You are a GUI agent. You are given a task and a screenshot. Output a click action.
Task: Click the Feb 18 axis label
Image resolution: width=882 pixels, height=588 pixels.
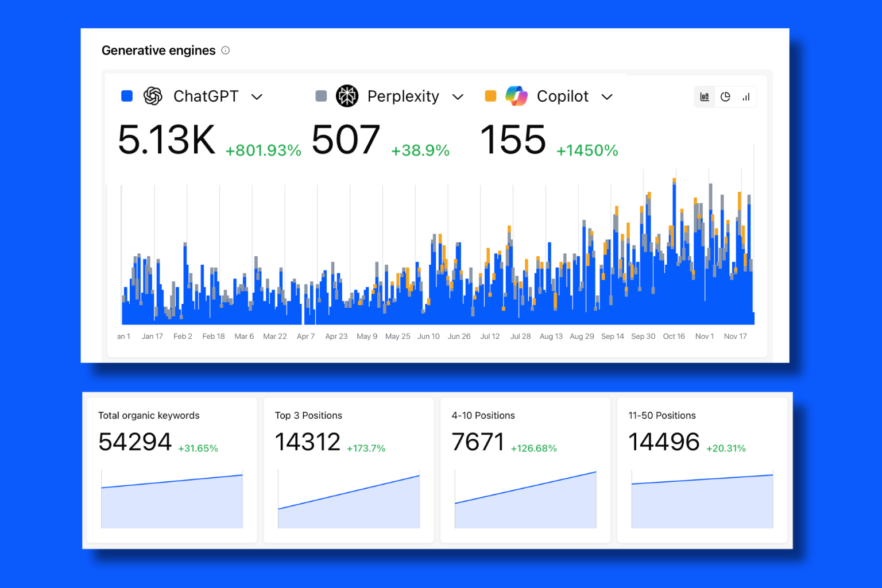[x=214, y=336]
